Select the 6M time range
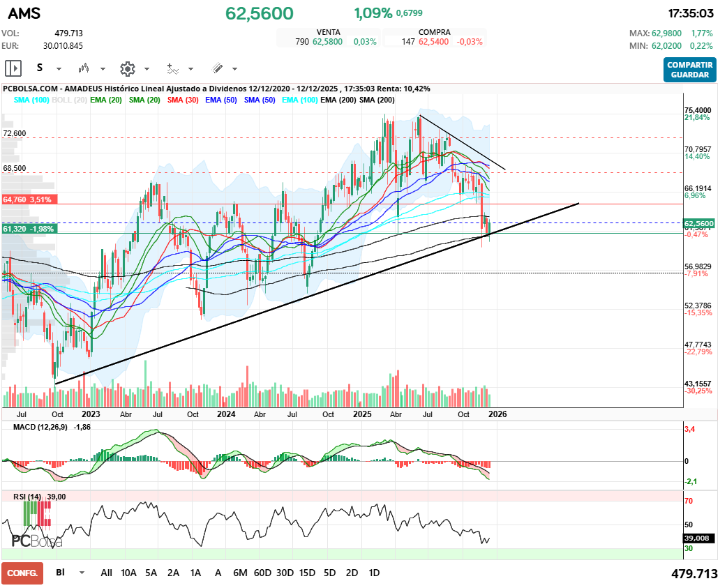 (x=240, y=573)
